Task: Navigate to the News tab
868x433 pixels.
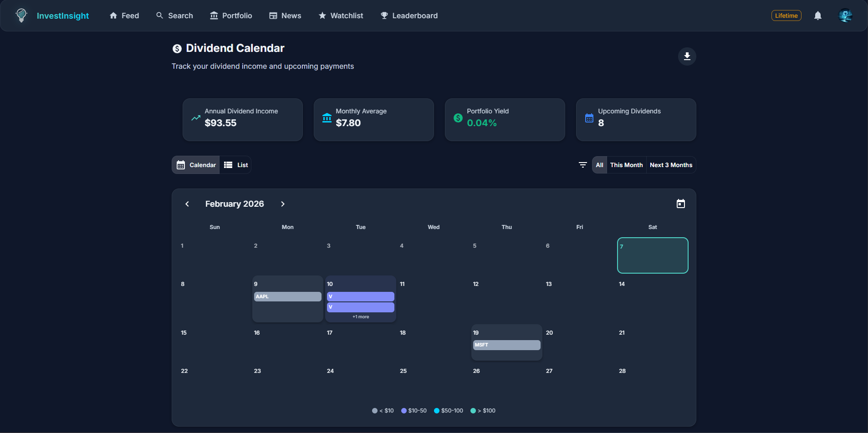Action: click(285, 15)
